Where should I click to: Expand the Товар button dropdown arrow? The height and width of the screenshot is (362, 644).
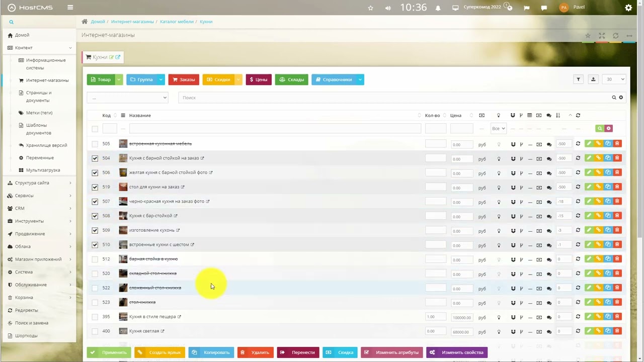click(119, 79)
